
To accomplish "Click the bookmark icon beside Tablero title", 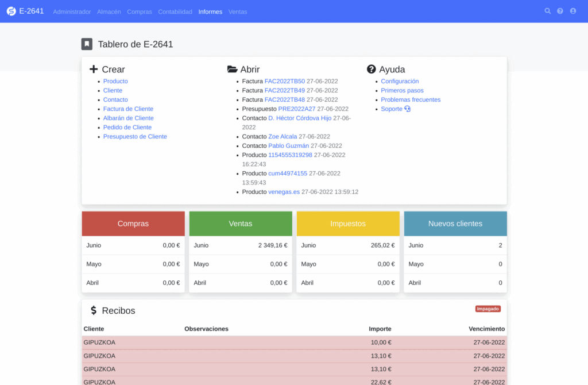I will [x=87, y=44].
